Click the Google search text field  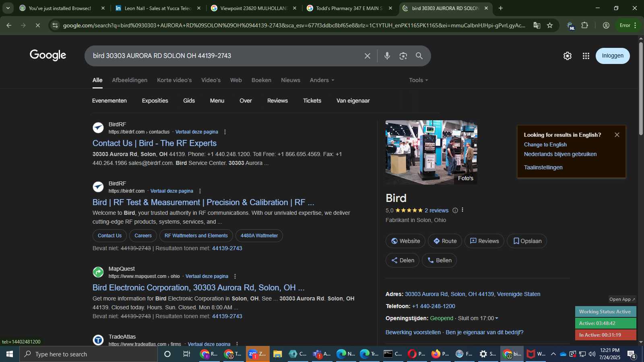point(225,56)
